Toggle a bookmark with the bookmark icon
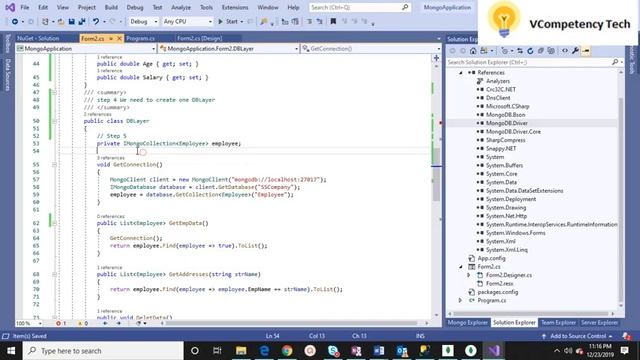Image resolution: width=640 pixels, height=360 pixels. [x=333, y=22]
